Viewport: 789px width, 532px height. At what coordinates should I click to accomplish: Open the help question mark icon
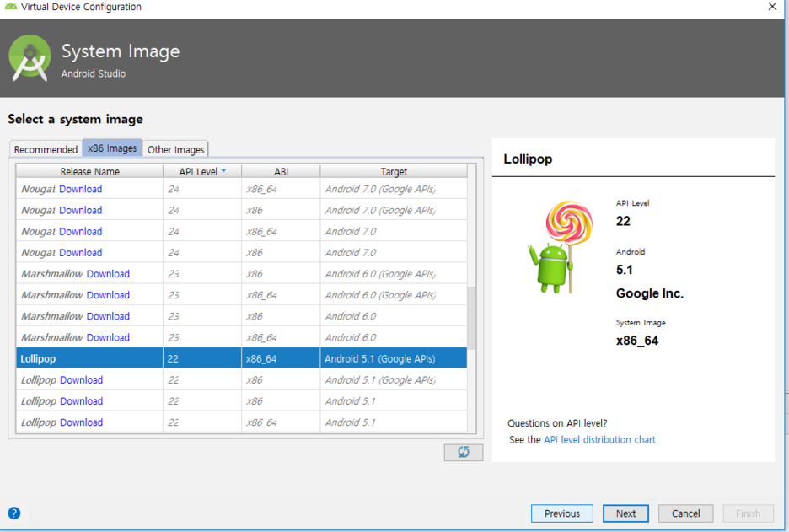click(x=14, y=513)
